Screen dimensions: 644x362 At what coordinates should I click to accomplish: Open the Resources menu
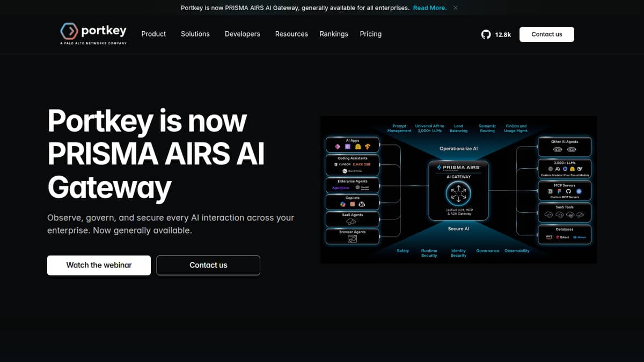coord(291,34)
